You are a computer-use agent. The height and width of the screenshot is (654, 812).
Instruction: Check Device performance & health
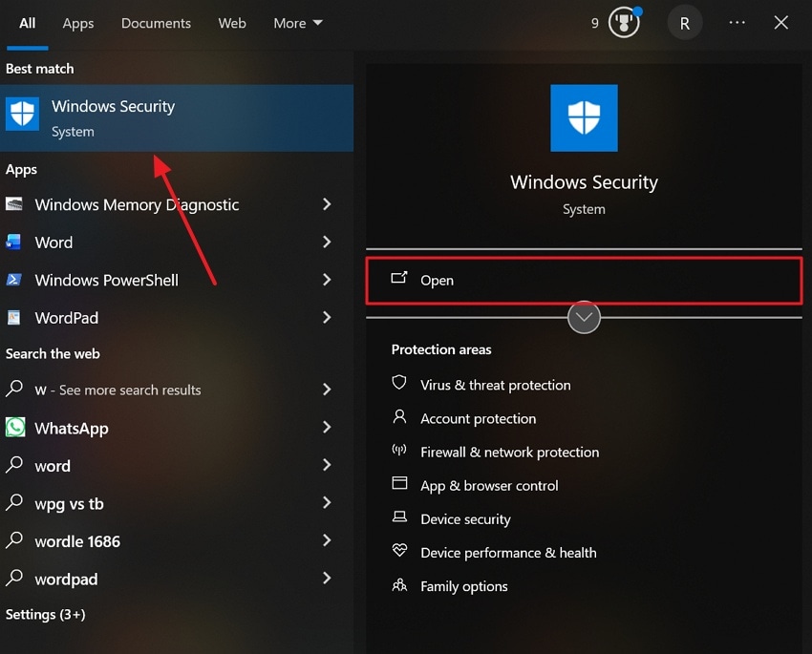pos(507,552)
